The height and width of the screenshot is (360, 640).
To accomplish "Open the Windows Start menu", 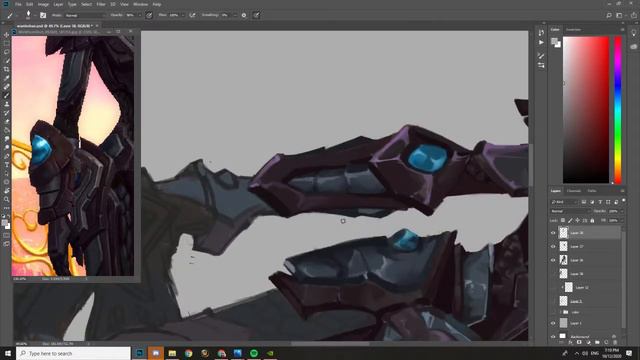I will 8,353.
